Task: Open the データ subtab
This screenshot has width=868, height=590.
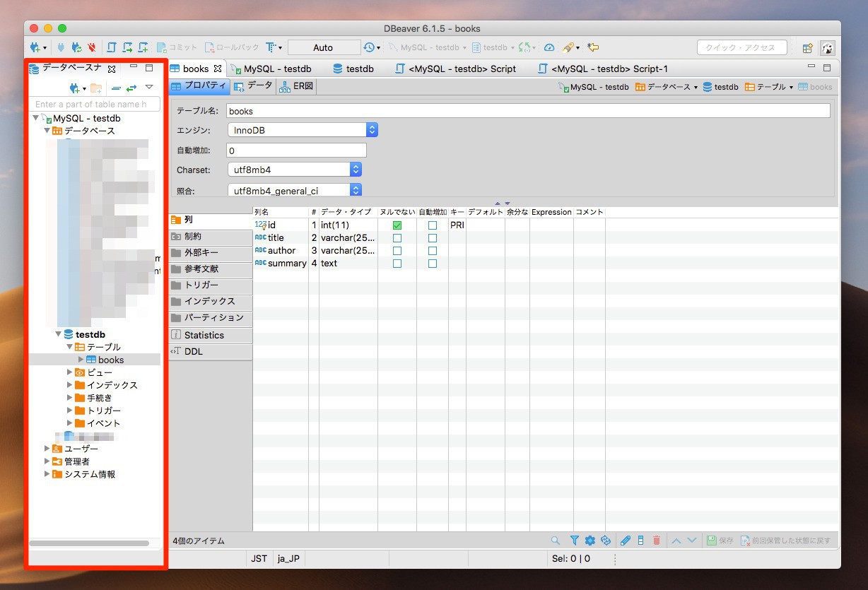Action: pyautogui.click(x=253, y=86)
